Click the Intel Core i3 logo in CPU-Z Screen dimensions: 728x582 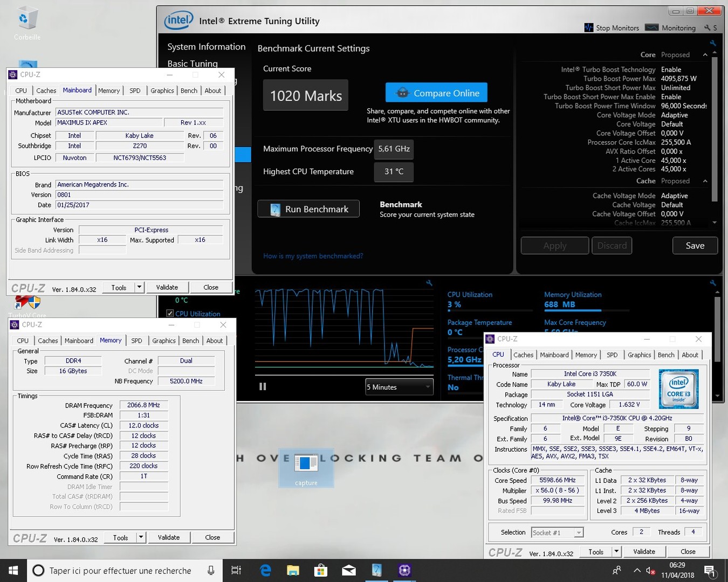coord(678,389)
